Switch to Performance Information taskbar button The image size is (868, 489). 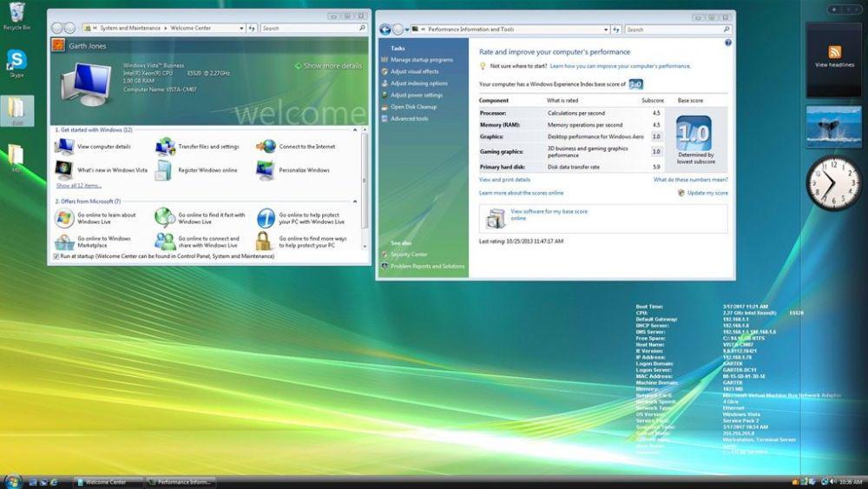pyautogui.click(x=181, y=482)
